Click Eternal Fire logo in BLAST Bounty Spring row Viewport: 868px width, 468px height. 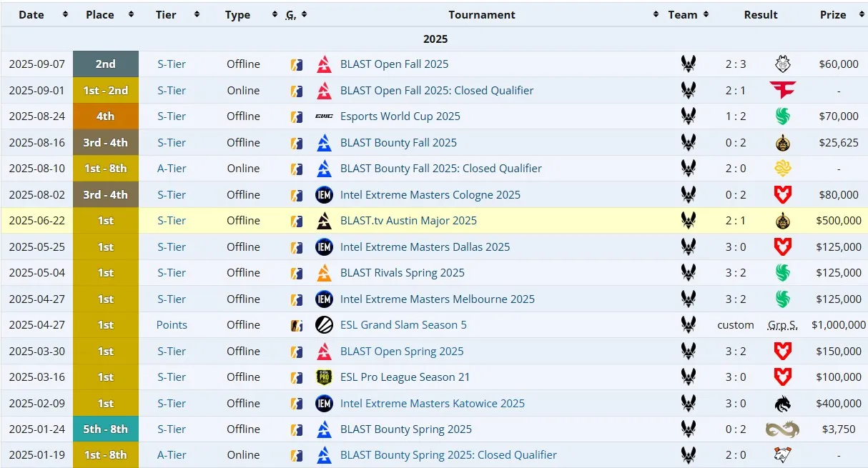(x=783, y=429)
